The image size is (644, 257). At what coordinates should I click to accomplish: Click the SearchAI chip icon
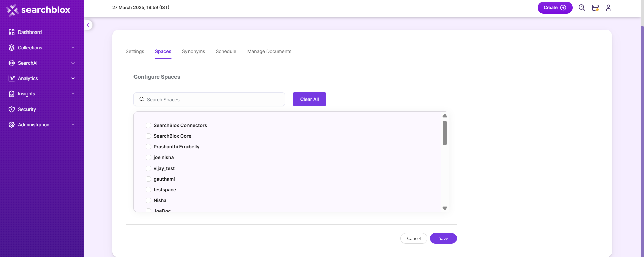point(12,63)
